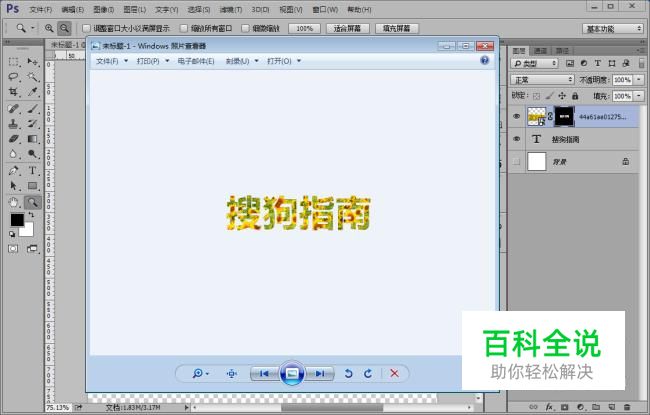Link layers with the chain icon
The height and width of the screenshot is (415, 650).
pyautogui.click(x=534, y=407)
